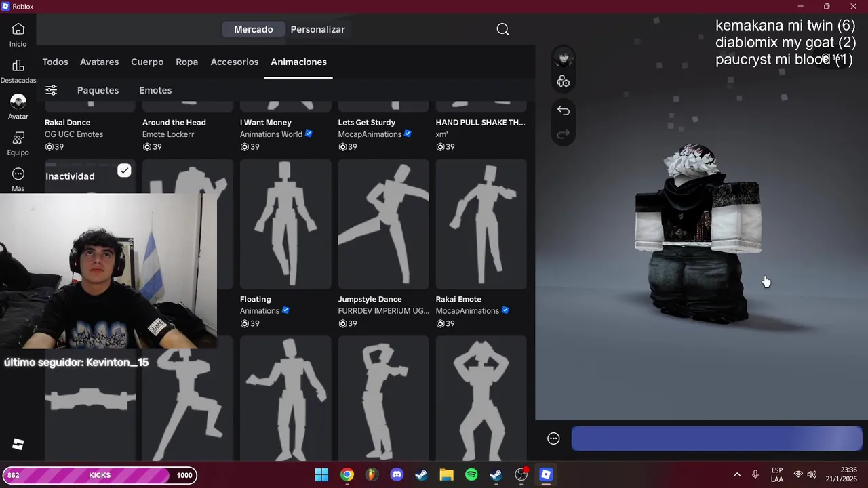Click the avatar body-switch icon below headshot
Viewport: 868px width, 488px height.
tap(564, 82)
